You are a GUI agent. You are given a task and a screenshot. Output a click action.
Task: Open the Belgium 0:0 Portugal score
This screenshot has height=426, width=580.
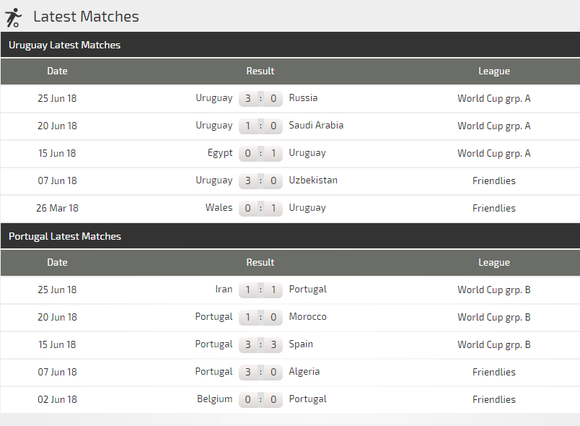click(261, 399)
